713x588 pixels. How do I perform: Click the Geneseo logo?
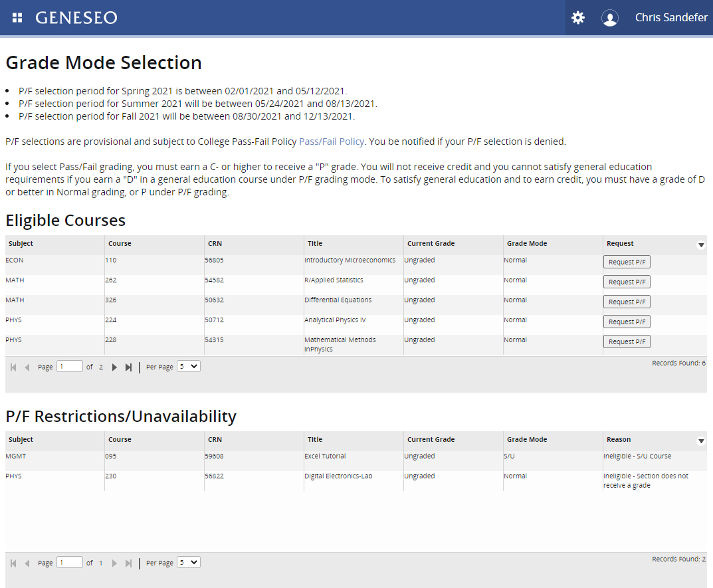pos(76,18)
